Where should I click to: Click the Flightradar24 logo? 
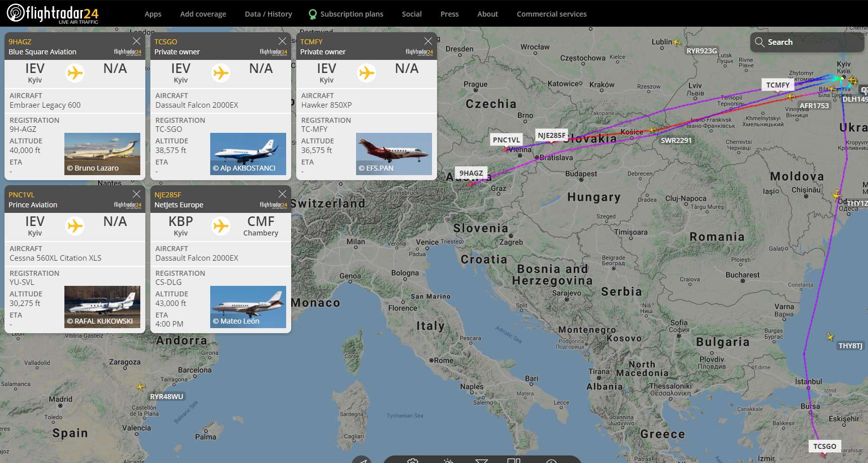point(53,13)
